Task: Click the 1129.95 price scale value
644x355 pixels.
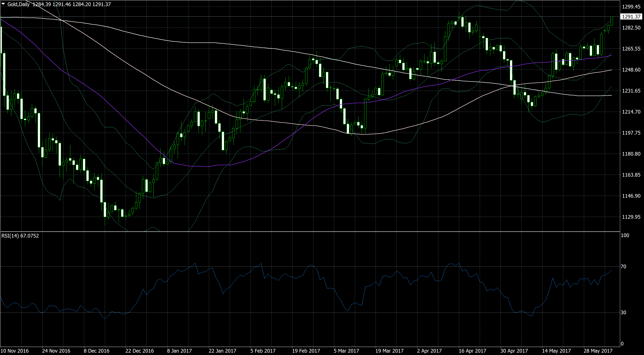Action: tap(631, 217)
